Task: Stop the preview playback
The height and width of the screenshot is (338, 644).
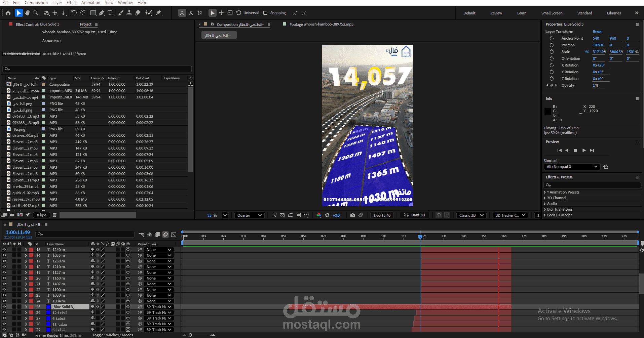Action: click(575, 151)
